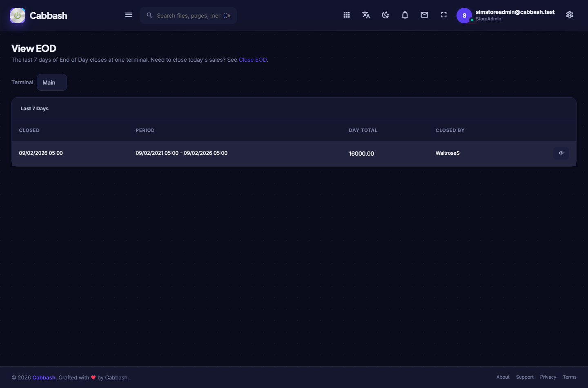Click the Cabbash logo icon

click(18, 16)
